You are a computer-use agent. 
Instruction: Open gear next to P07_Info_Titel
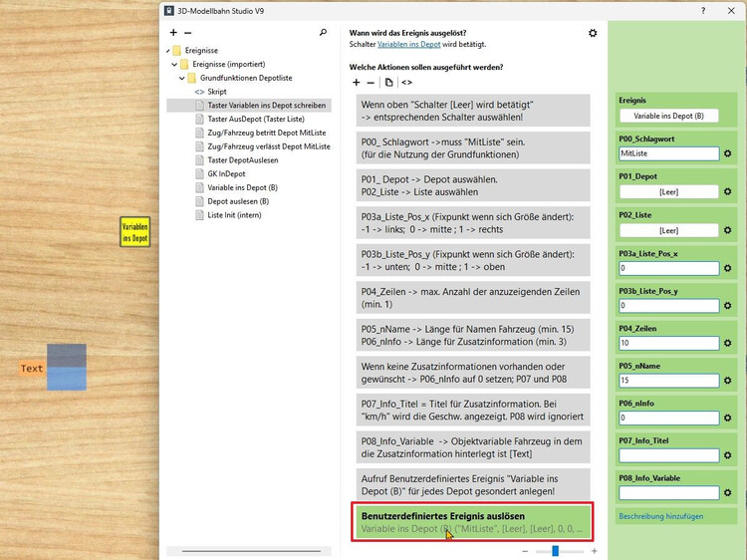(727, 455)
